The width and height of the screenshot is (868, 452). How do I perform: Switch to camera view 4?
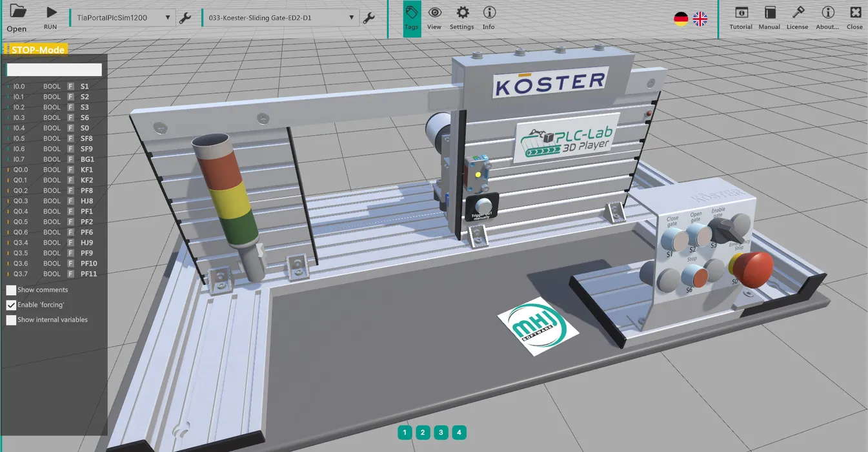pyautogui.click(x=459, y=433)
